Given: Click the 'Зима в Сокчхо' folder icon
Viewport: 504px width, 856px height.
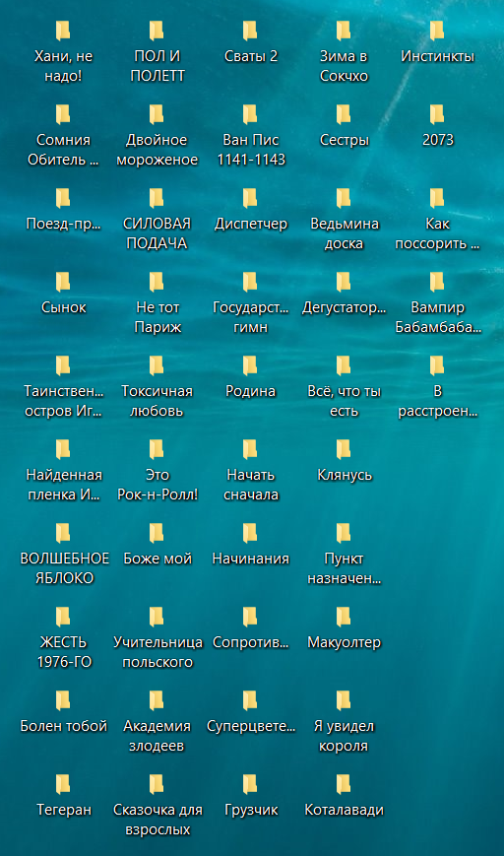Looking at the screenshot, I should point(344,31).
